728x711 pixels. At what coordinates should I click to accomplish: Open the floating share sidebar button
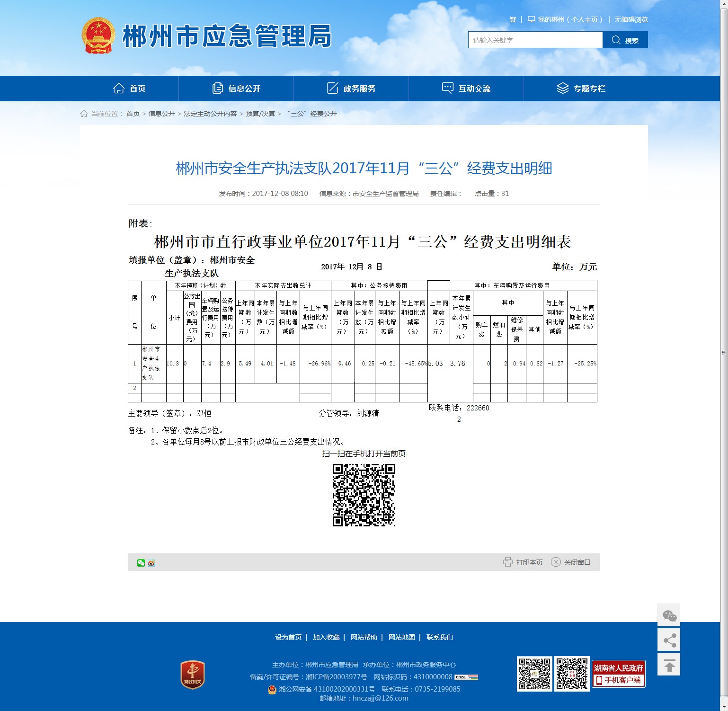(x=669, y=640)
